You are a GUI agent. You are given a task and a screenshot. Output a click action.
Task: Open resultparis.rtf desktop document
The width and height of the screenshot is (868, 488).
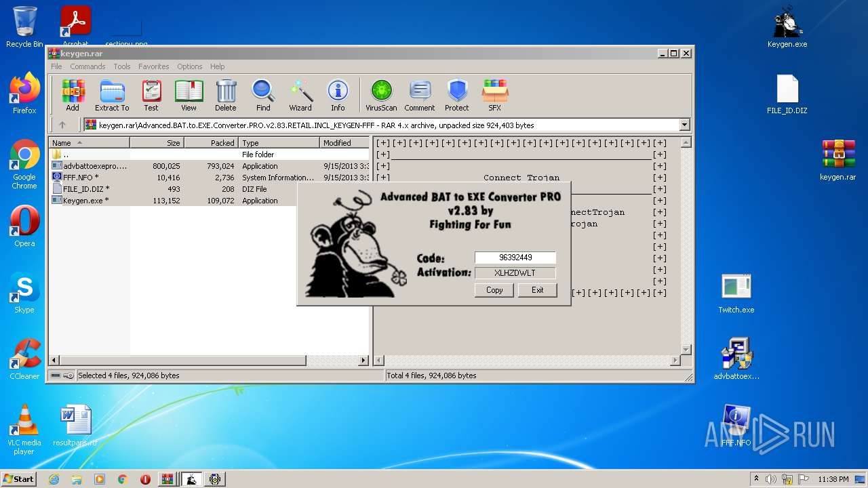(x=75, y=426)
